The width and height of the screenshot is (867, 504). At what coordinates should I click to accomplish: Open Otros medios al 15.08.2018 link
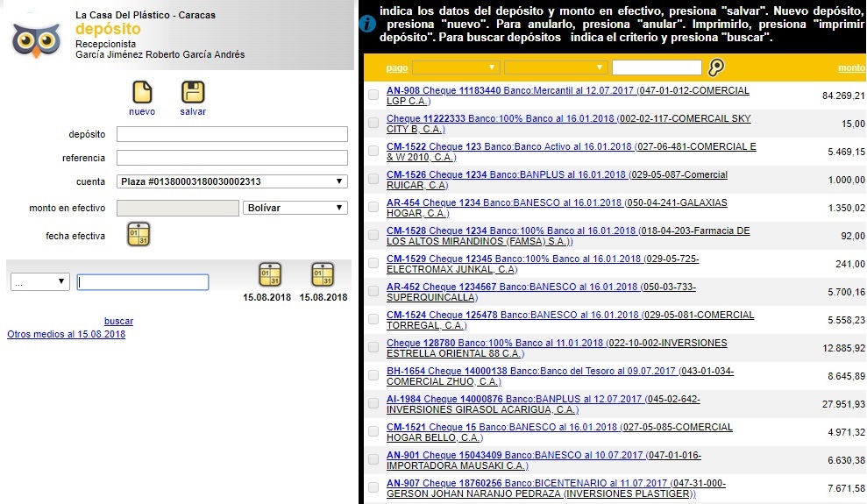coord(67,334)
